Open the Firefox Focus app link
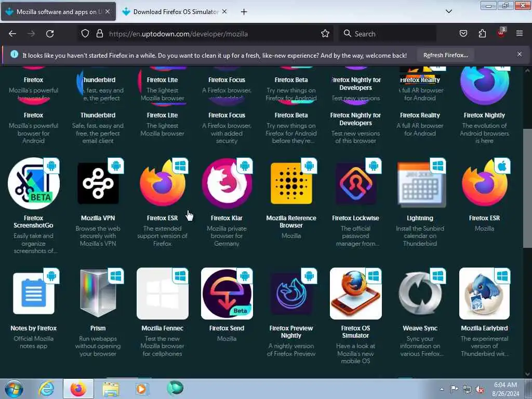The height and width of the screenshot is (399, 532). click(x=227, y=115)
